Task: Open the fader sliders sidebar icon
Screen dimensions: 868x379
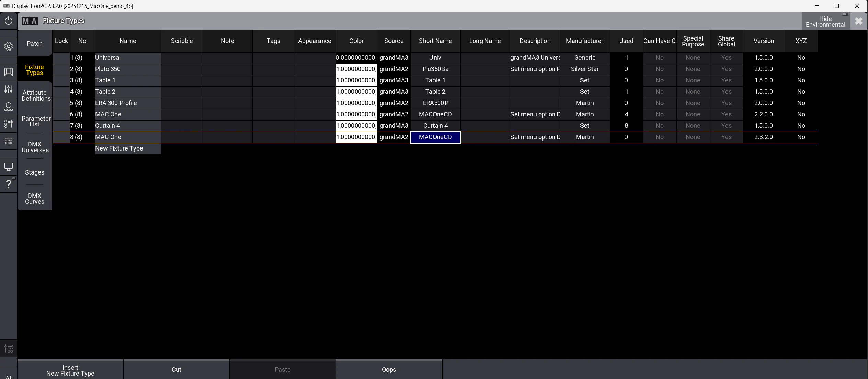Action: click(x=9, y=89)
